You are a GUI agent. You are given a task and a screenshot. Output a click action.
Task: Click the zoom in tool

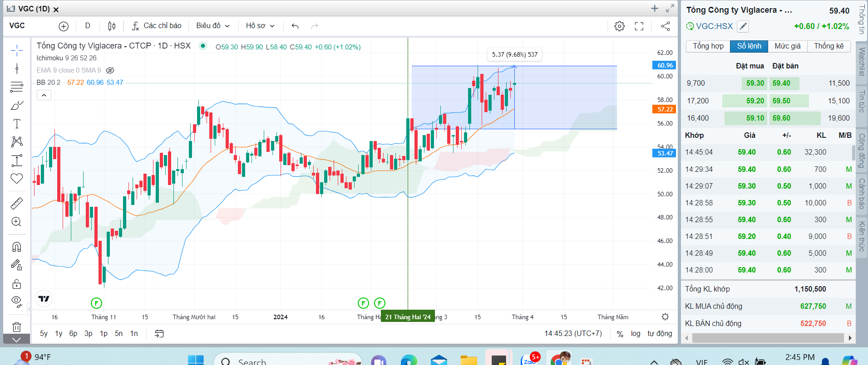(x=17, y=222)
